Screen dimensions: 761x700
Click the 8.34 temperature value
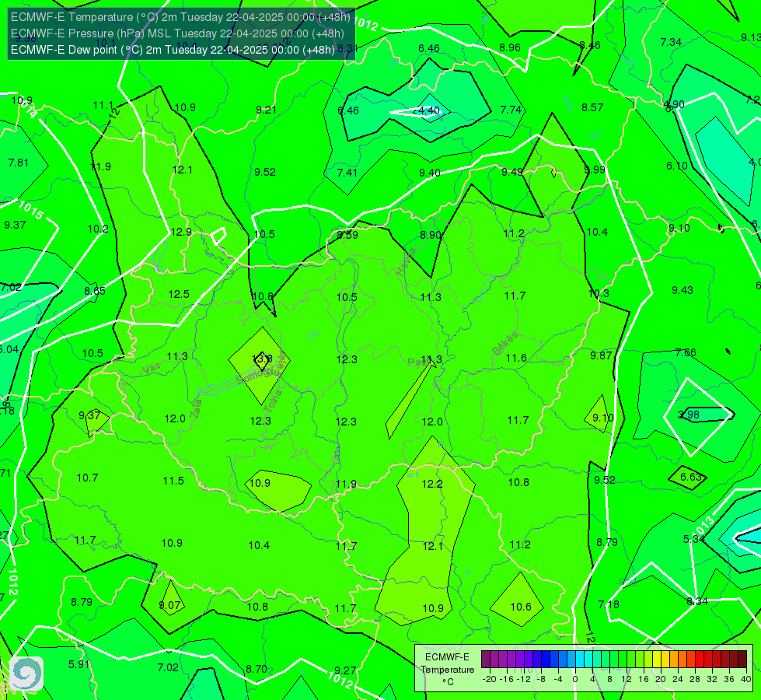point(697,601)
